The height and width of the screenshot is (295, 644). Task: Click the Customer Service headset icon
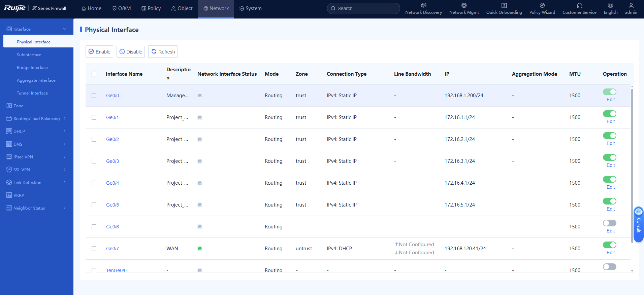click(579, 5)
